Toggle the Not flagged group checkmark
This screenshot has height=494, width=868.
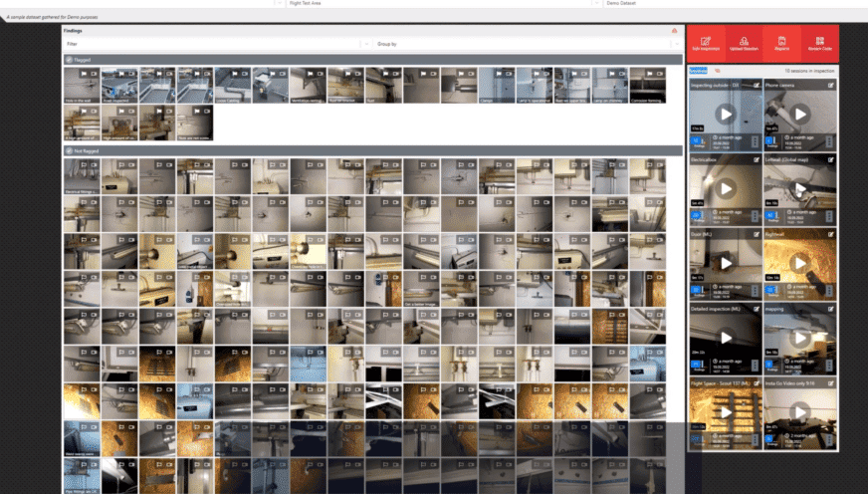(69, 150)
